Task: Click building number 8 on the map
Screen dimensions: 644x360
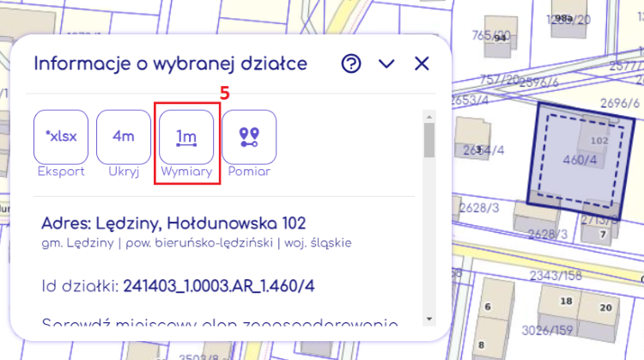Action: (x=482, y=345)
